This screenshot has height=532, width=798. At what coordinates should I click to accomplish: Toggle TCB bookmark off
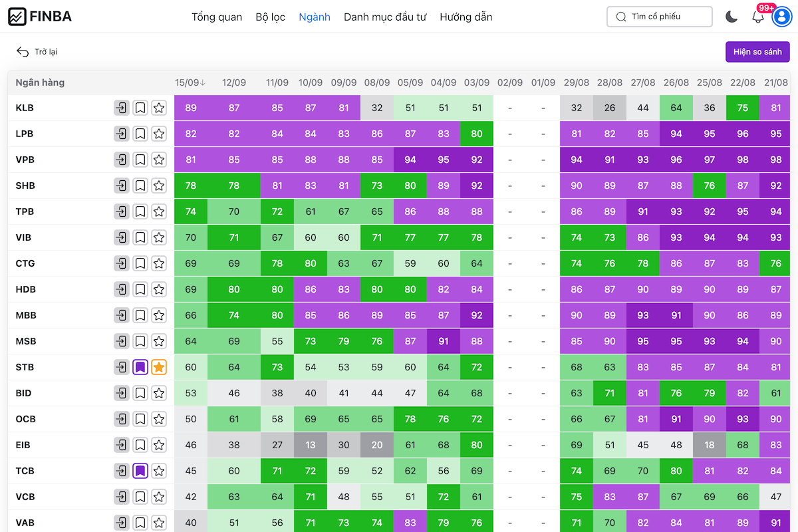(140, 471)
